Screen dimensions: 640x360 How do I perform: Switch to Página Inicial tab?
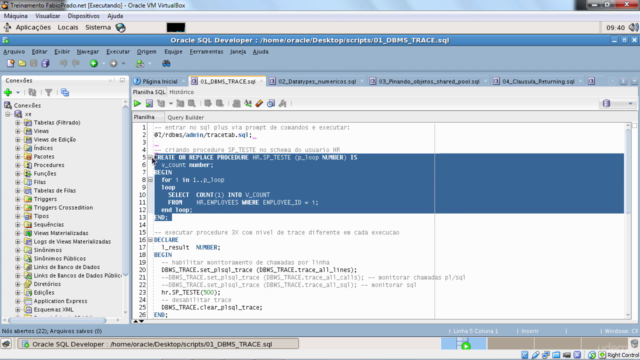[x=160, y=81]
